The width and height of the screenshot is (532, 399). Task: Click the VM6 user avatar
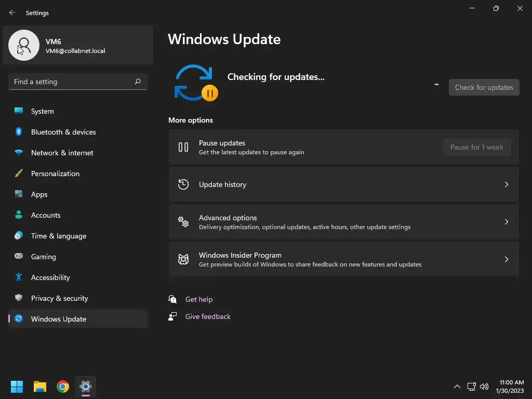point(24,45)
